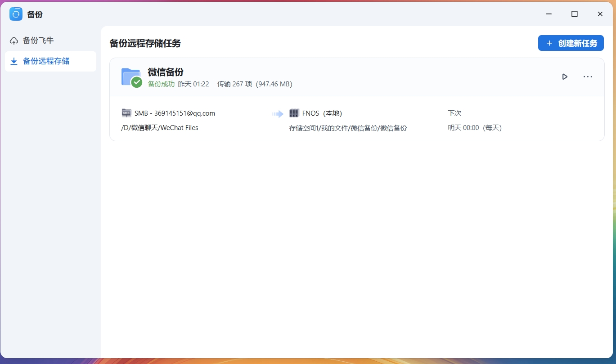Image resolution: width=616 pixels, height=364 pixels.
Task: Click the download arrow icon beside 备份远程存储
Action: pos(14,61)
